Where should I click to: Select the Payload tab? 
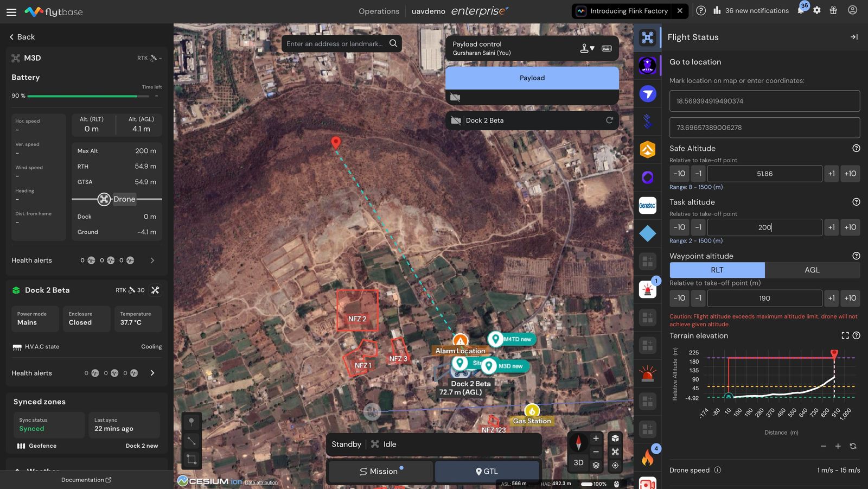pyautogui.click(x=532, y=78)
